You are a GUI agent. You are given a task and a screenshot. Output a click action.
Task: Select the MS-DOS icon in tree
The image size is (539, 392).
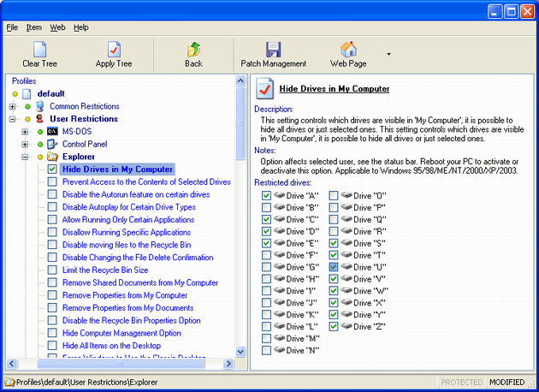pyautogui.click(x=52, y=132)
